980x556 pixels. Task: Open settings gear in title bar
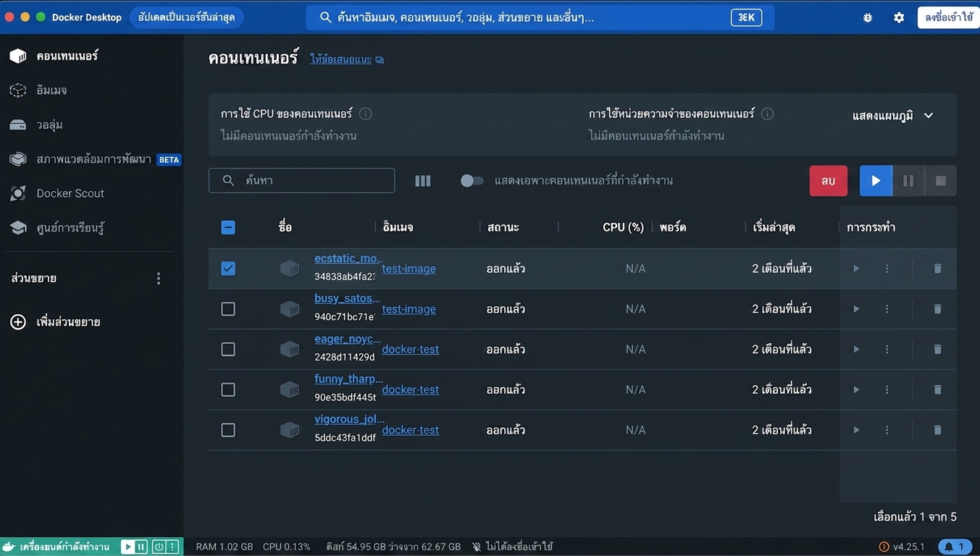point(899,17)
